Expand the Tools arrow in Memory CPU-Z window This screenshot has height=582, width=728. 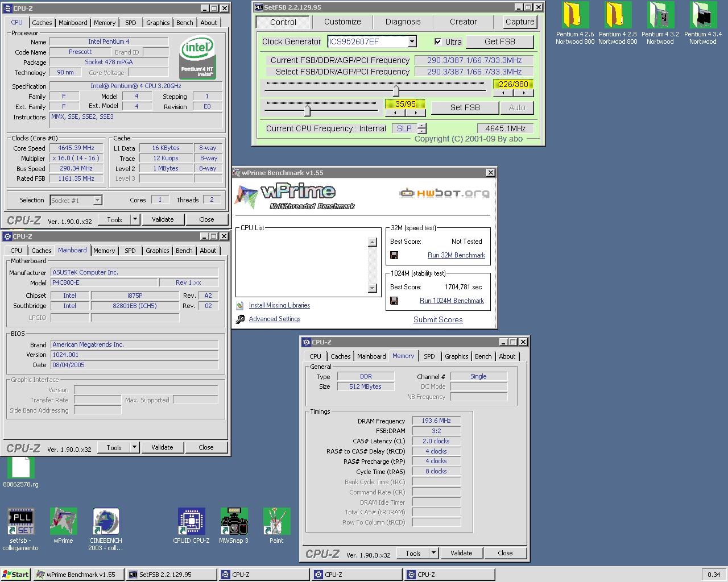click(x=433, y=553)
